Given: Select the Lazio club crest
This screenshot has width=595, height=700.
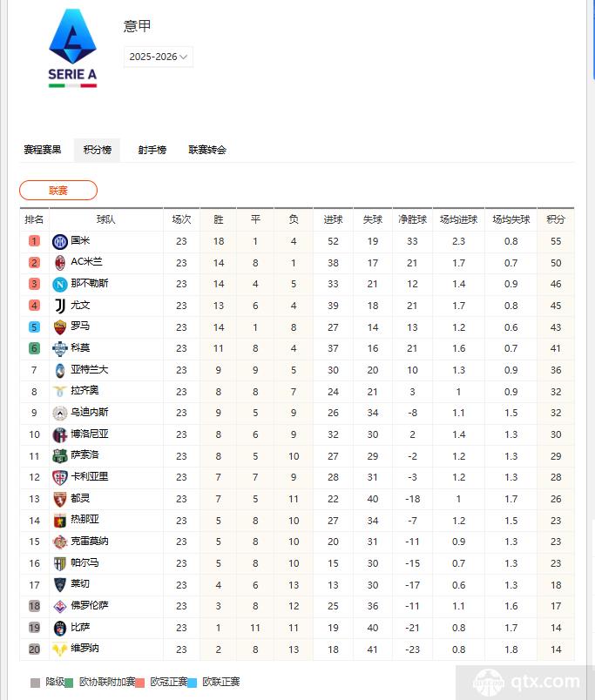Looking at the screenshot, I should (x=60, y=391).
